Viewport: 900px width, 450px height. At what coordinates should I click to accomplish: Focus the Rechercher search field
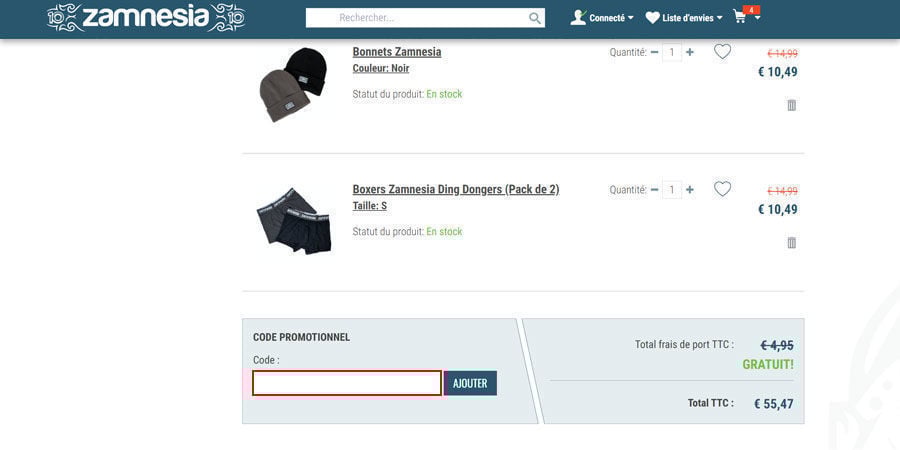[x=425, y=18]
